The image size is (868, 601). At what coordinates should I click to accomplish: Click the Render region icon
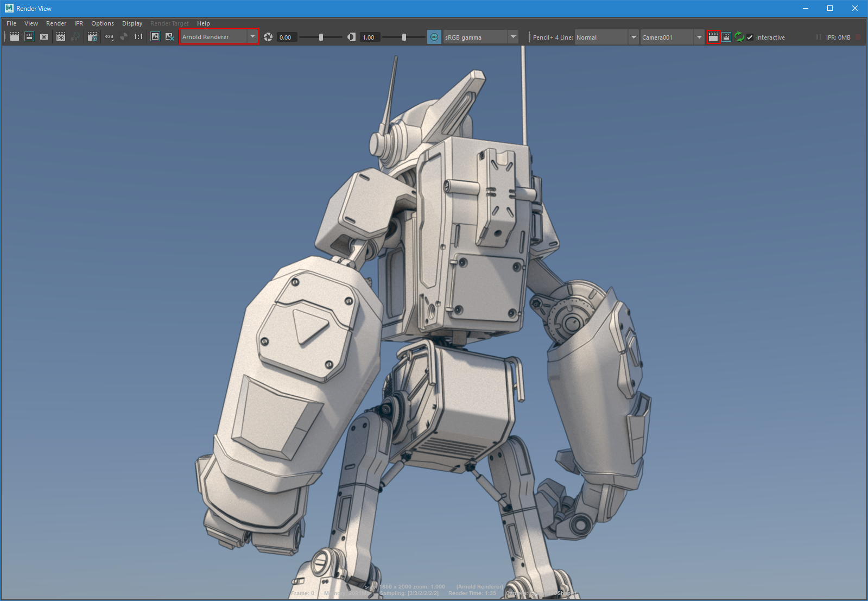point(29,37)
